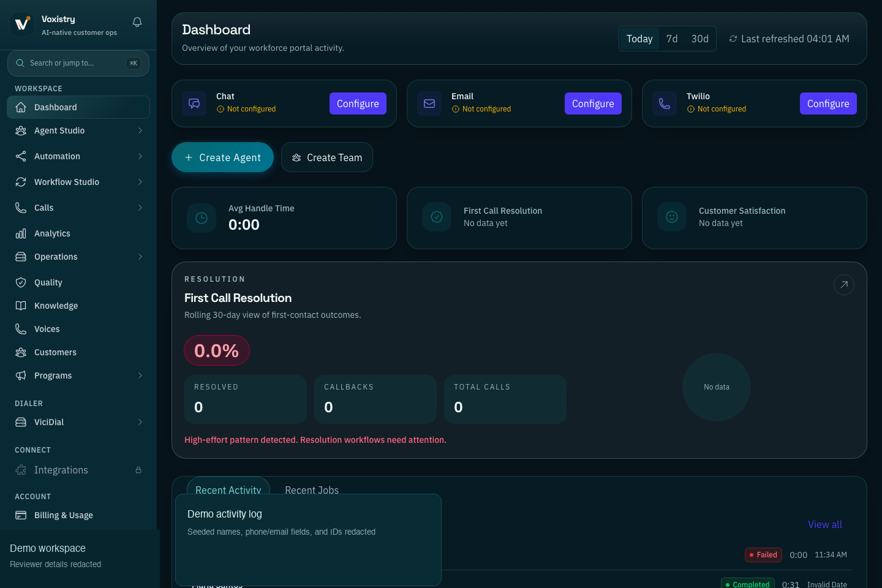Screen dimensions: 882x588
Task: Select the Today time range
Action: pyautogui.click(x=639, y=39)
